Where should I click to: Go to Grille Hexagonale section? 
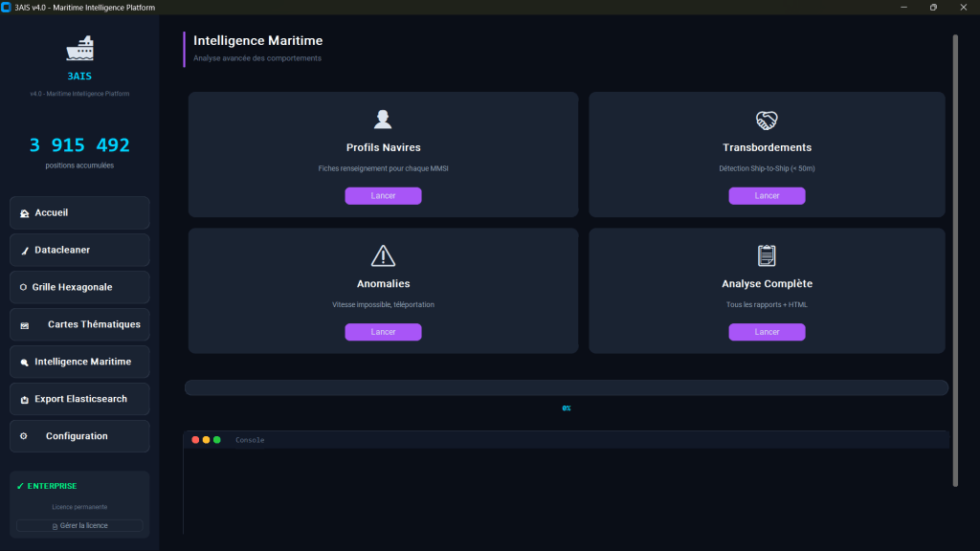[x=79, y=287]
